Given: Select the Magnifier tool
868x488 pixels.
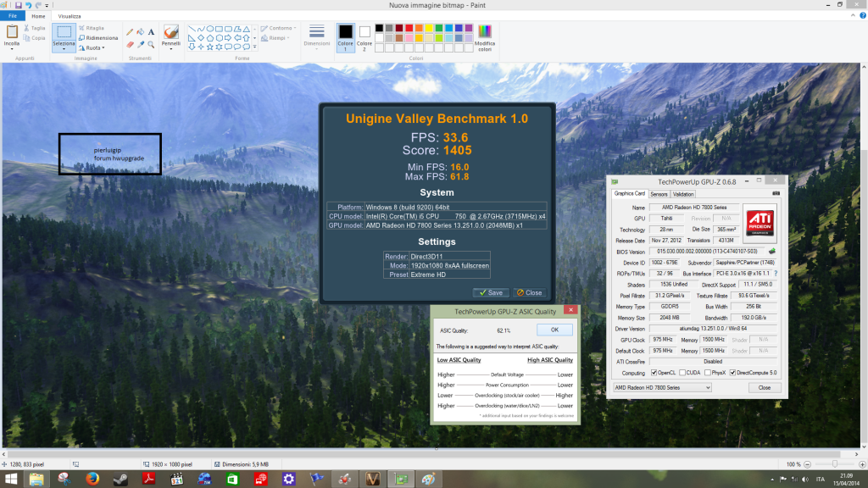Looking at the screenshot, I should (151, 44).
